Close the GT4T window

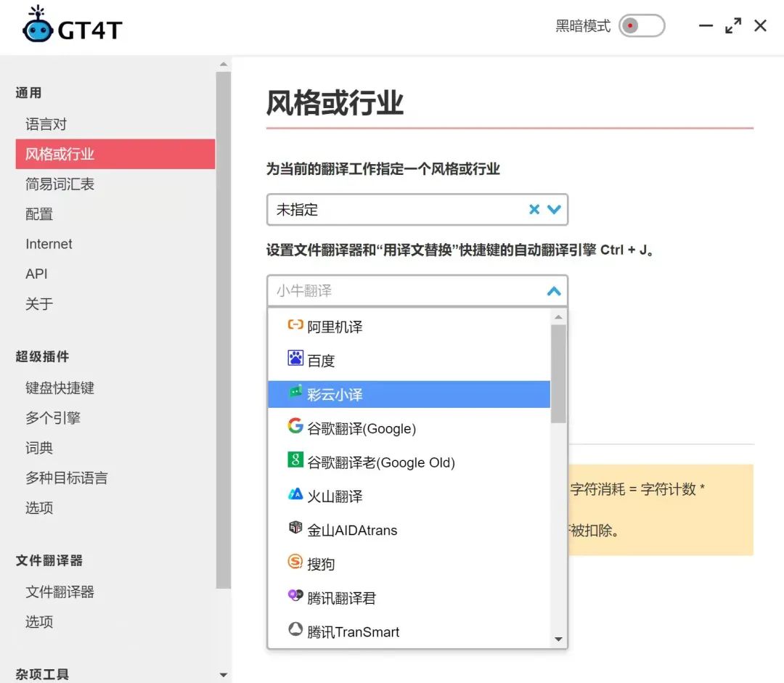pyautogui.click(x=760, y=25)
